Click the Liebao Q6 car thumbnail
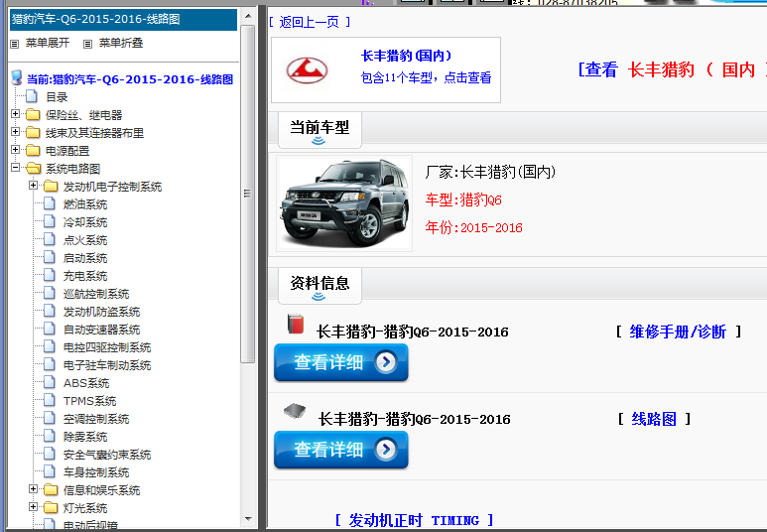The height and width of the screenshot is (532, 767). pos(344,203)
